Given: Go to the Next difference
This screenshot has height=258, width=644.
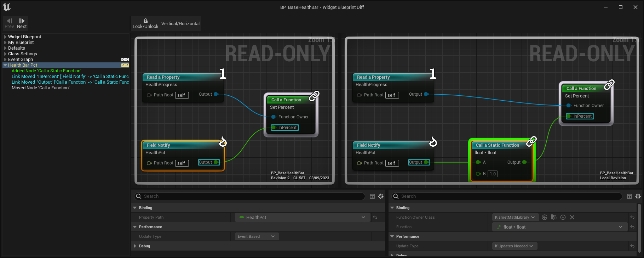Looking at the screenshot, I should 22,23.
